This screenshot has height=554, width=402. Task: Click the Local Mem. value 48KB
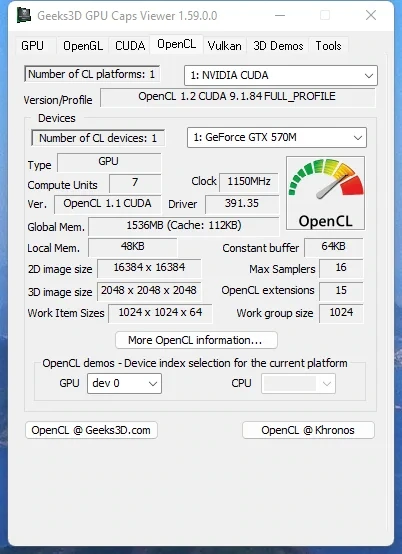point(132,247)
